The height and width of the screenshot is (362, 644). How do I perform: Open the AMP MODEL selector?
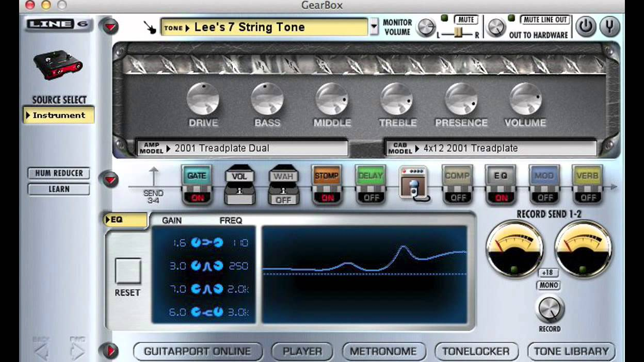pos(243,148)
